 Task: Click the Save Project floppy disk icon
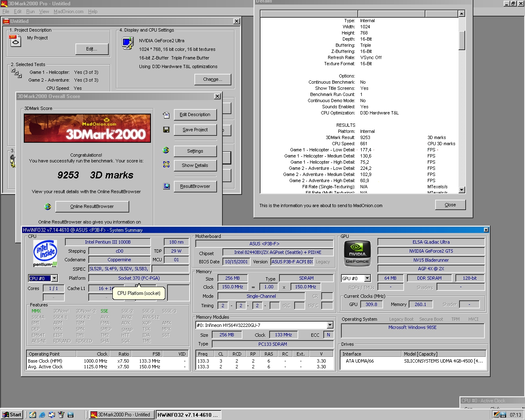coord(166,130)
